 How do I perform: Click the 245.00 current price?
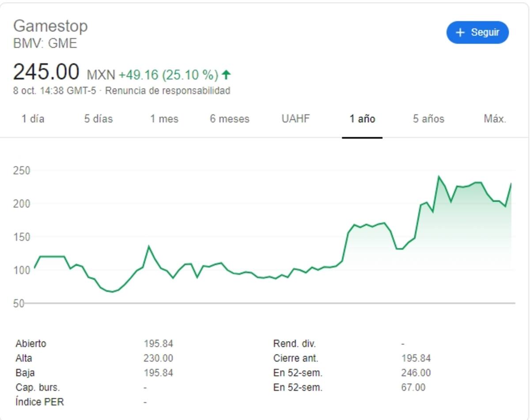(x=46, y=72)
